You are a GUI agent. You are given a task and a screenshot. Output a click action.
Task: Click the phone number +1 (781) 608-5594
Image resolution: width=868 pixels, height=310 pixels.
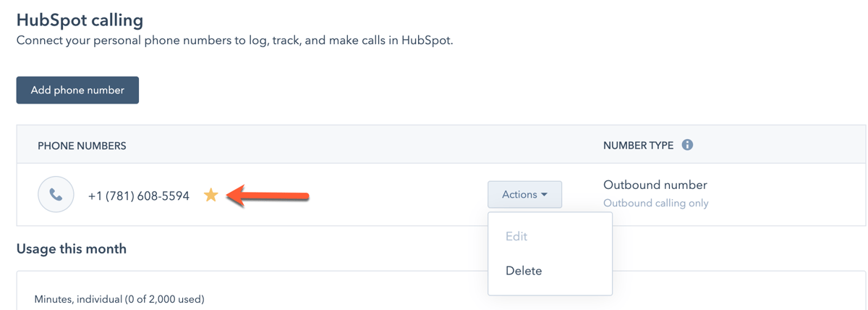(x=138, y=196)
